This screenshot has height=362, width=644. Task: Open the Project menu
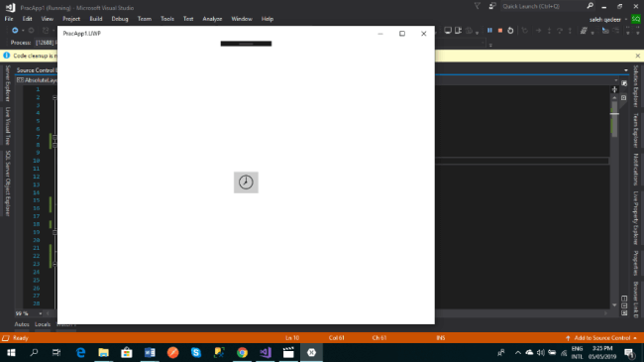(x=71, y=19)
